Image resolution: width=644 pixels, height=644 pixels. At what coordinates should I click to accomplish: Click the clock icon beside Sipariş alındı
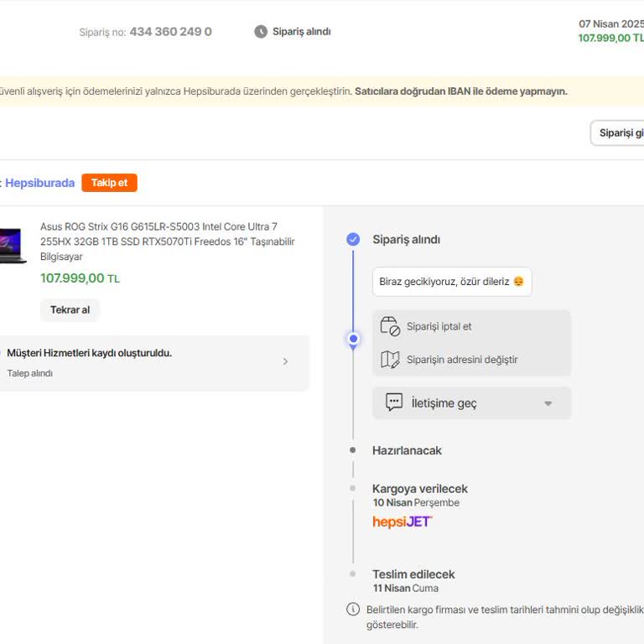click(261, 32)
